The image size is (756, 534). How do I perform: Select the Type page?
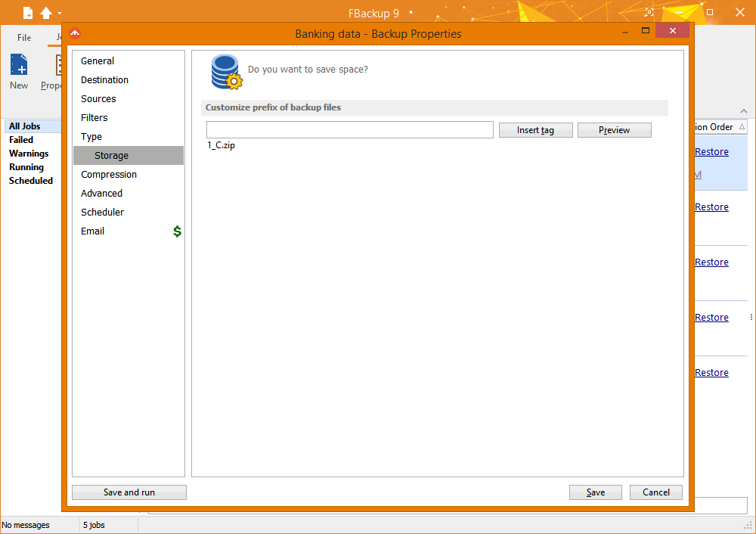(129, 136)
